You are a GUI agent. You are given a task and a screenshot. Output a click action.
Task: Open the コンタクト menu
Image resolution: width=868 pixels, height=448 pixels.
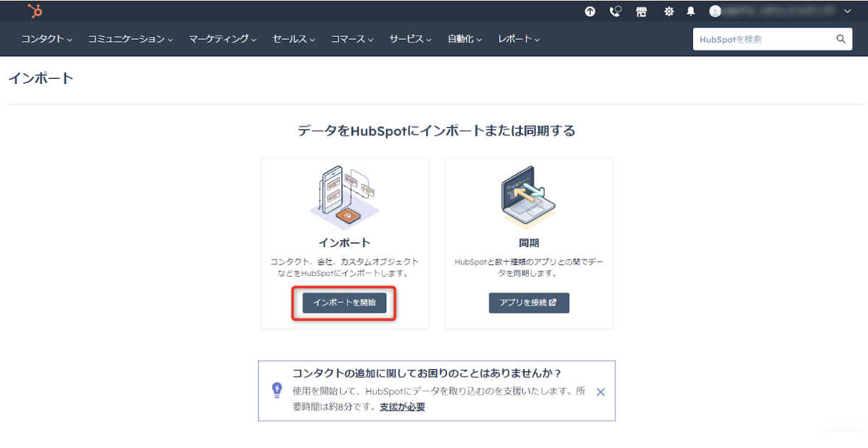(47, 39)
